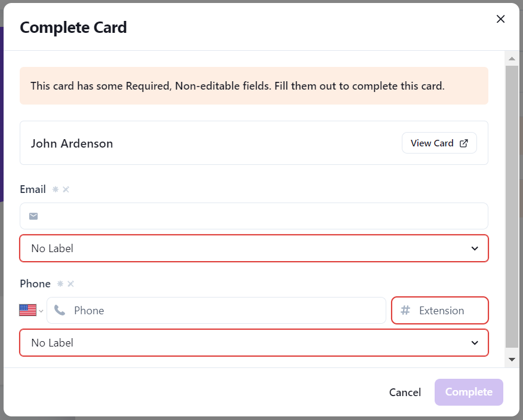Screen dimensions: 523x420
Task: Expand the Phone No Label dropdown
Action: pyautogui.click(x=254, y=343)
